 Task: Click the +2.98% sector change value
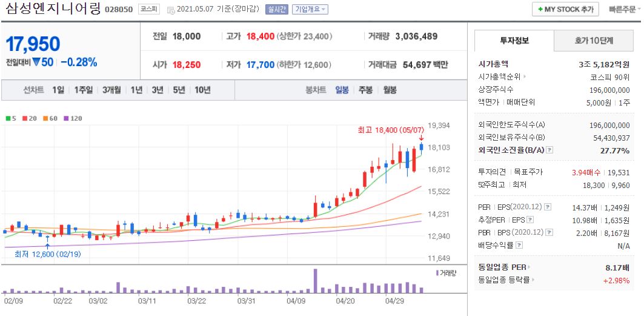tap(617, 281)
